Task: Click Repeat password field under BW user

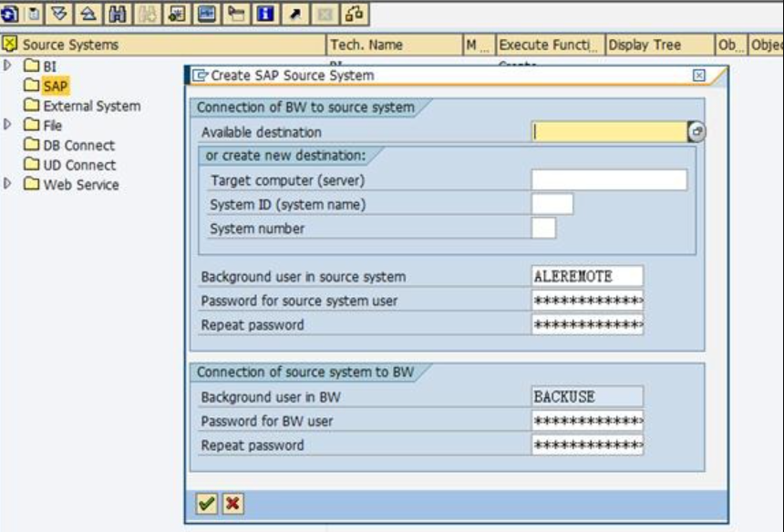Action: (x=587, y=445)
